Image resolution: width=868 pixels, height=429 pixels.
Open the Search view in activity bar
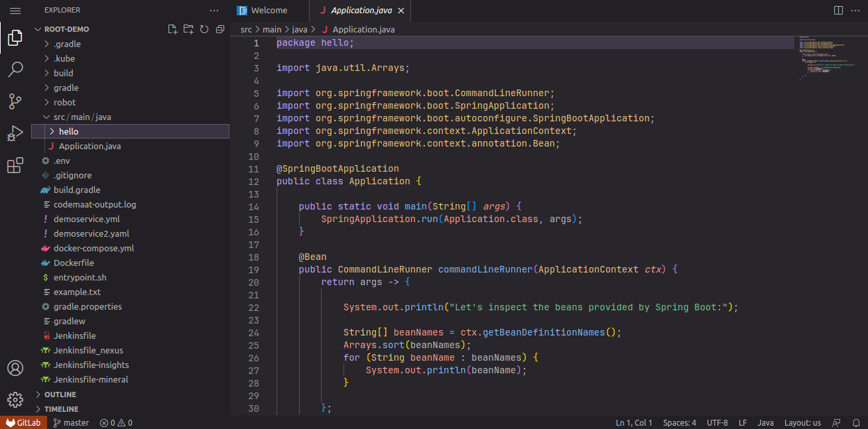coord(15,69)
